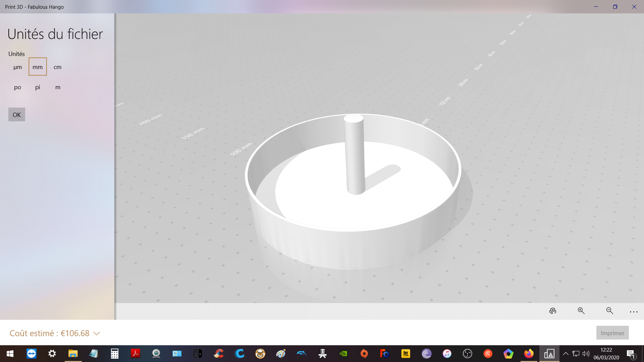Expand the Coût estimé price chevron
644x362 pixels.
(x=97, y=334)
